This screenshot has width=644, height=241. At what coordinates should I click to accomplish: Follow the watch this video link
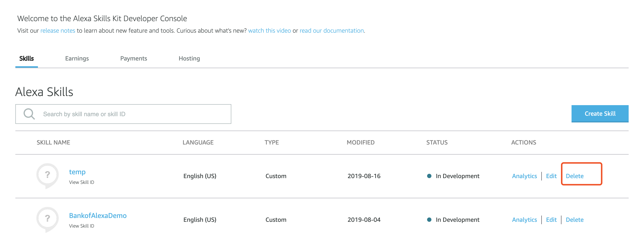click(269, 30)
